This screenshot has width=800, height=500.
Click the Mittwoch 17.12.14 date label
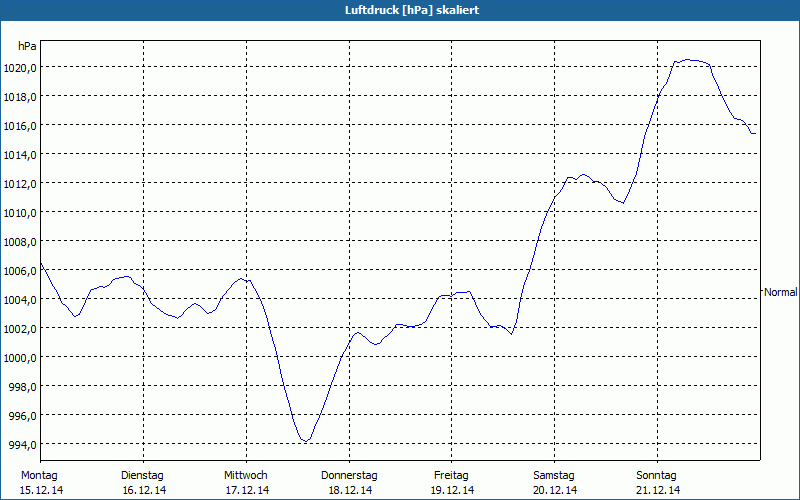pyautogui.click(x=247, y=483)
